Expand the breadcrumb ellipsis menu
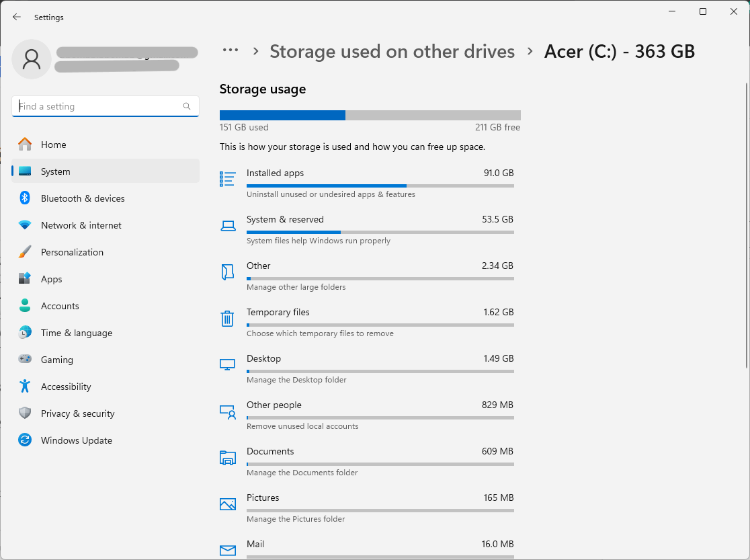750x560 pixels. pyautogui.click(x=231, y=50)
